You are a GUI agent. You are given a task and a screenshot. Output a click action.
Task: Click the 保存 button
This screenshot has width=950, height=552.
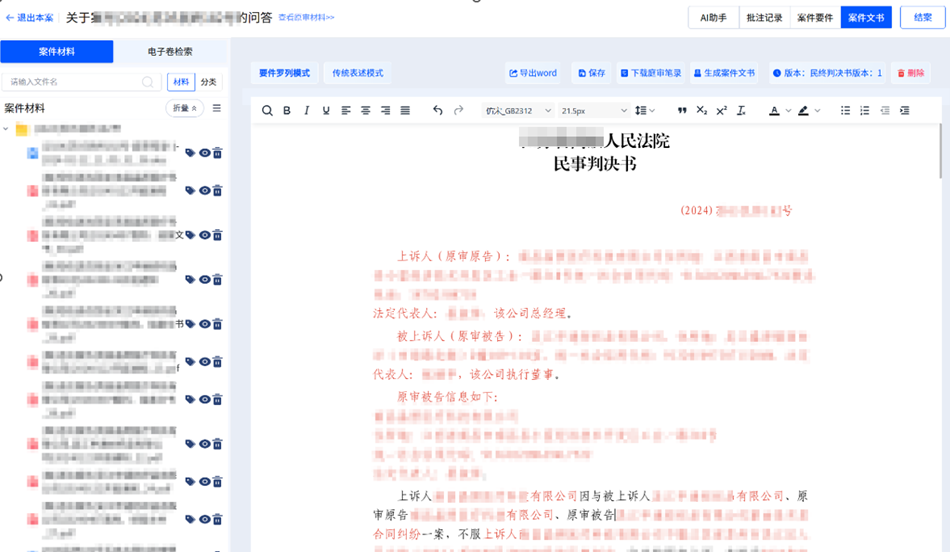click(591, 73)
